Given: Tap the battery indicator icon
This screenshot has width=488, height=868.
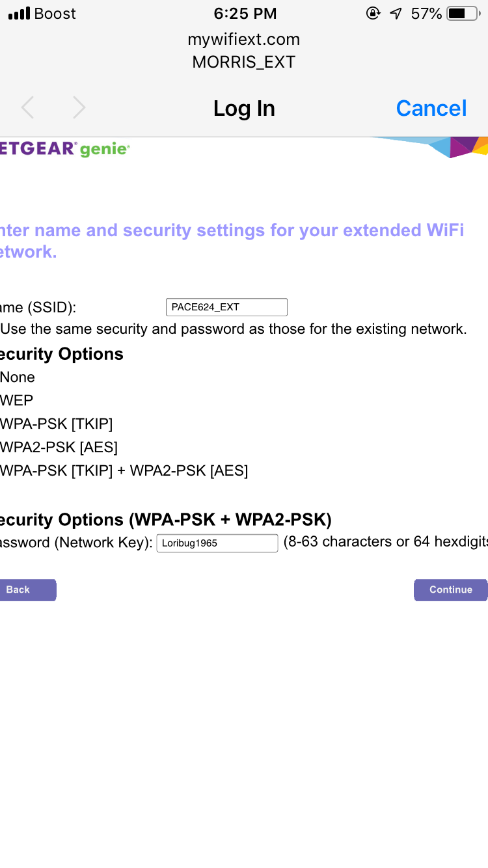Looking at the screenshot, I should 464,11.
